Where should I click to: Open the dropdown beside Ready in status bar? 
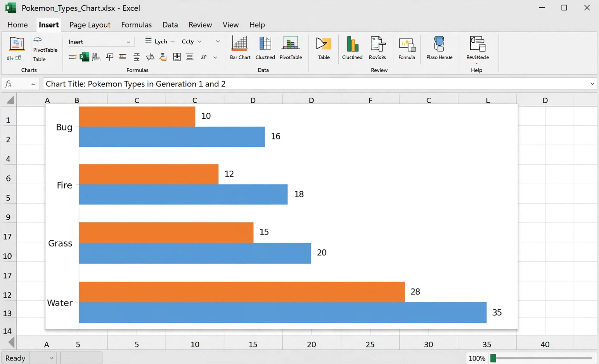[51, 358]
